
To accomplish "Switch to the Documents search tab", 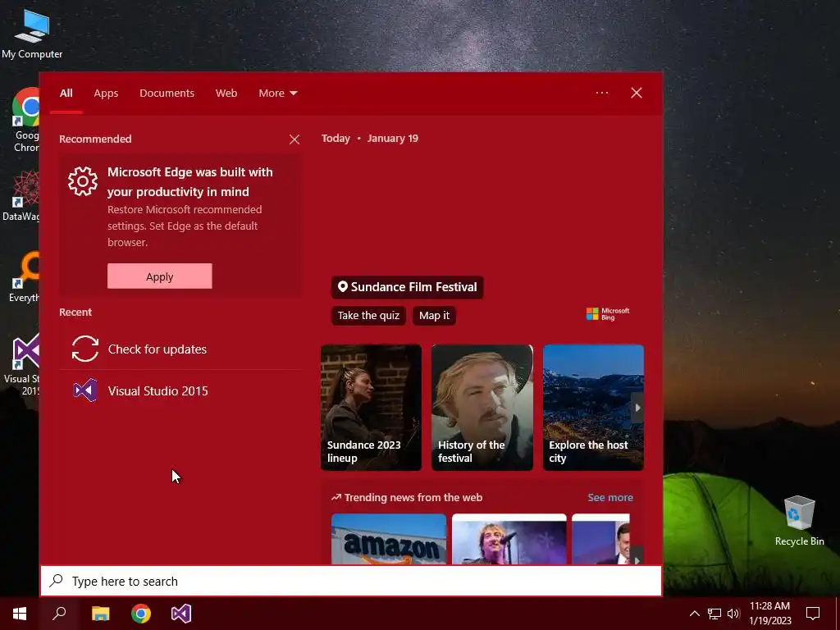I will [x=167, y=94].
